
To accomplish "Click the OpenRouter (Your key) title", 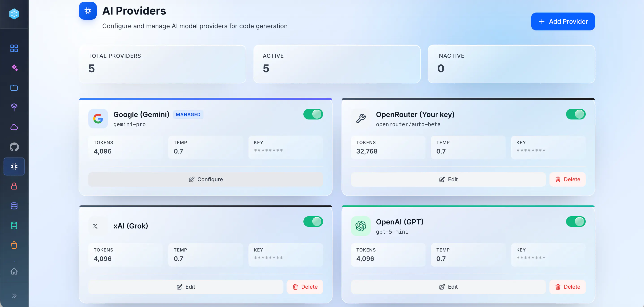I will [x=415, y=115].
